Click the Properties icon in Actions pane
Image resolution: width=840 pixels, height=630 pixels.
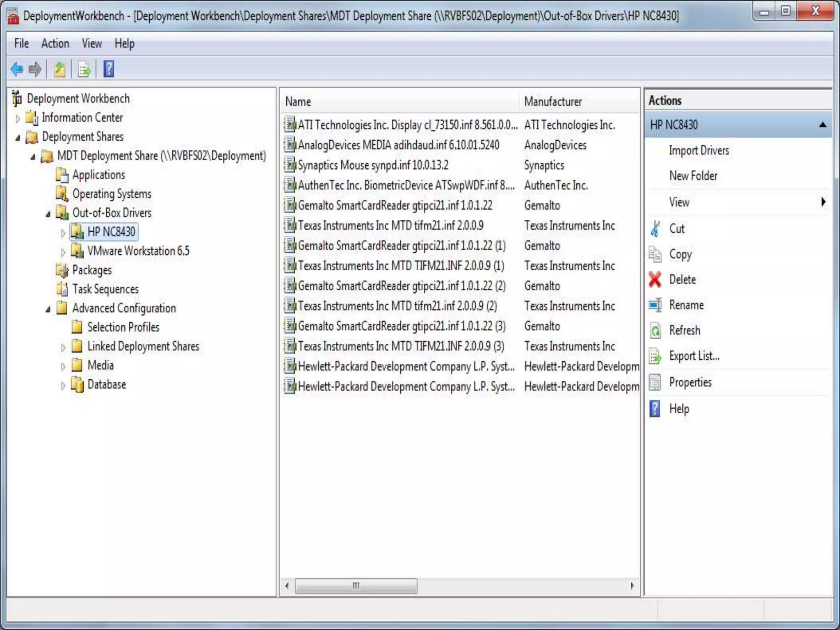[x=655, y=382]
